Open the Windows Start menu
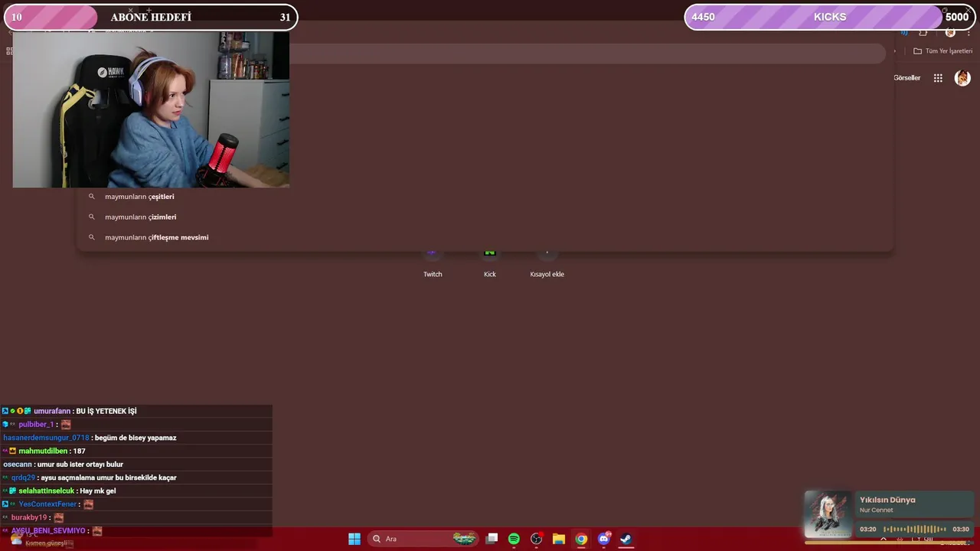Screen dimensions: 980x551 pos(354,539)
